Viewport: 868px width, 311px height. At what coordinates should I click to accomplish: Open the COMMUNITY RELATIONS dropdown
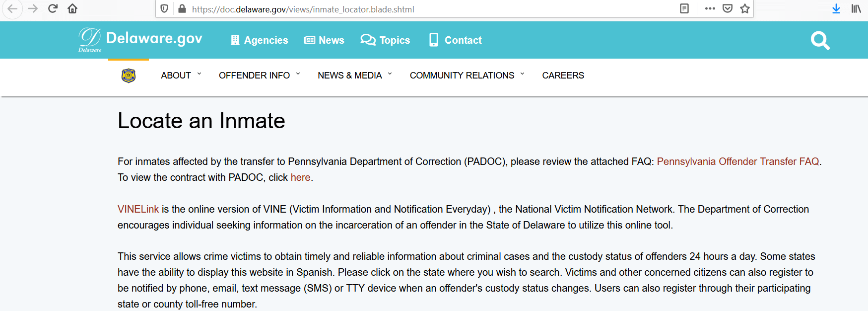467,76
